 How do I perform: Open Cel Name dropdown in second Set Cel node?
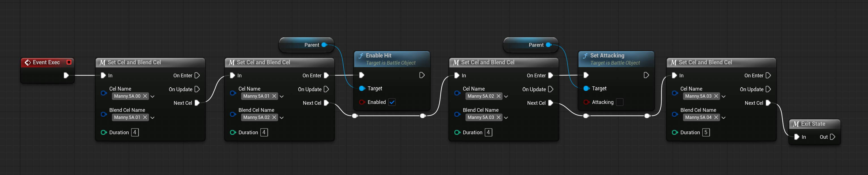click(282, 96)
